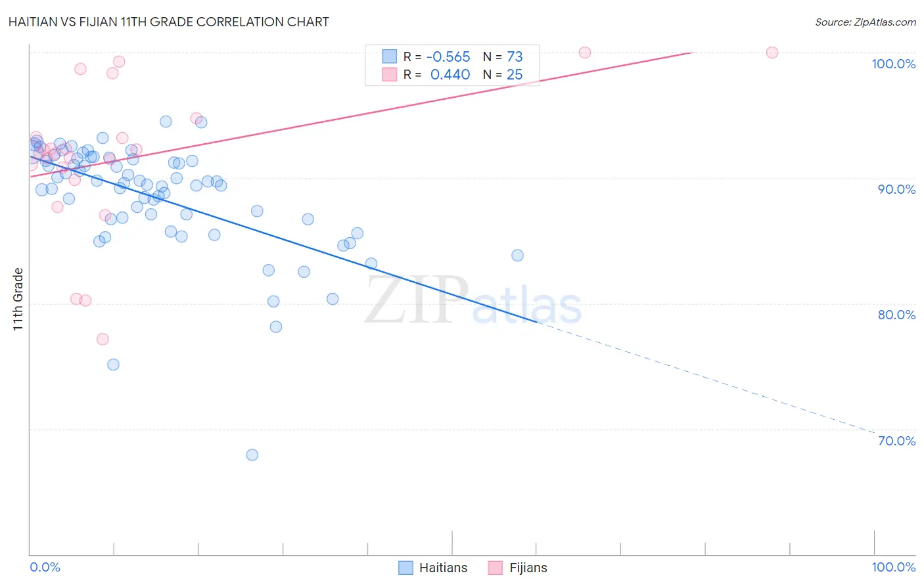Click the 100.0% x-axis label
Viewport: 924px width, 586px height.
894,567
